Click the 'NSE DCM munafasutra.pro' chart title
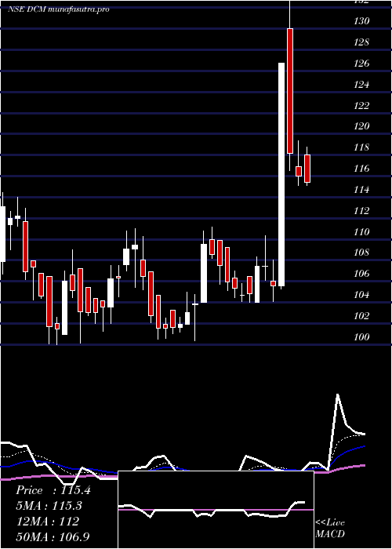 click(x=59, y=9)
